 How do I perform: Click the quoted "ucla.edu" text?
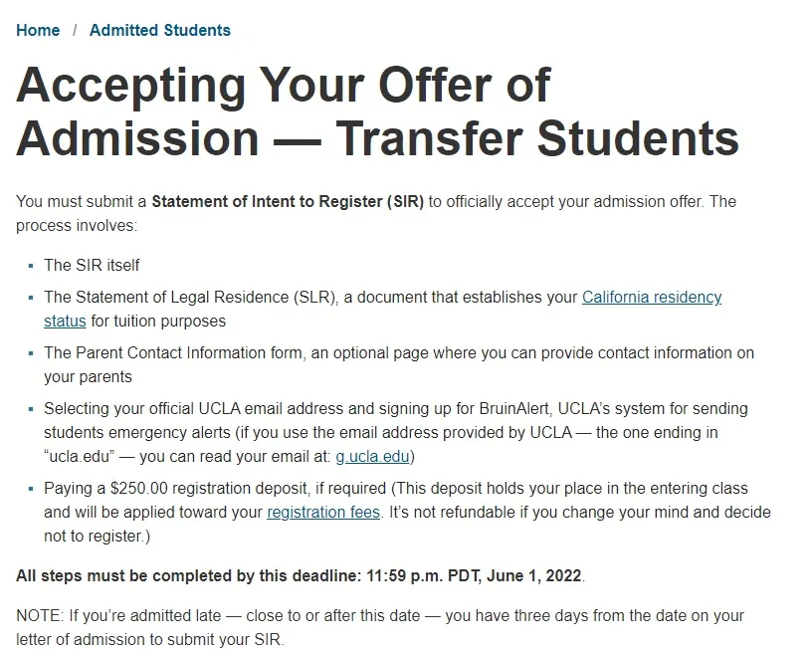80,457
